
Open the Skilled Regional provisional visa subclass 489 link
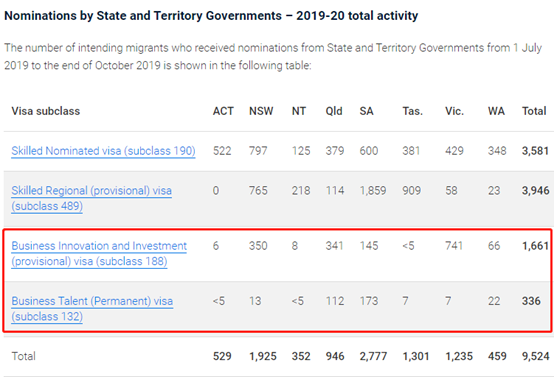[x=92, y=198]
